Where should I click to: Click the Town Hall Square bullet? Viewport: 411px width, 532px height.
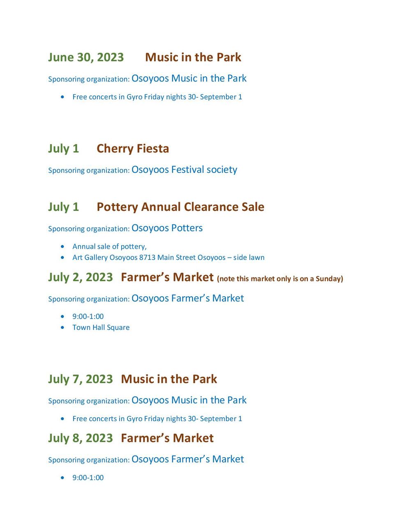click(101, 327)
